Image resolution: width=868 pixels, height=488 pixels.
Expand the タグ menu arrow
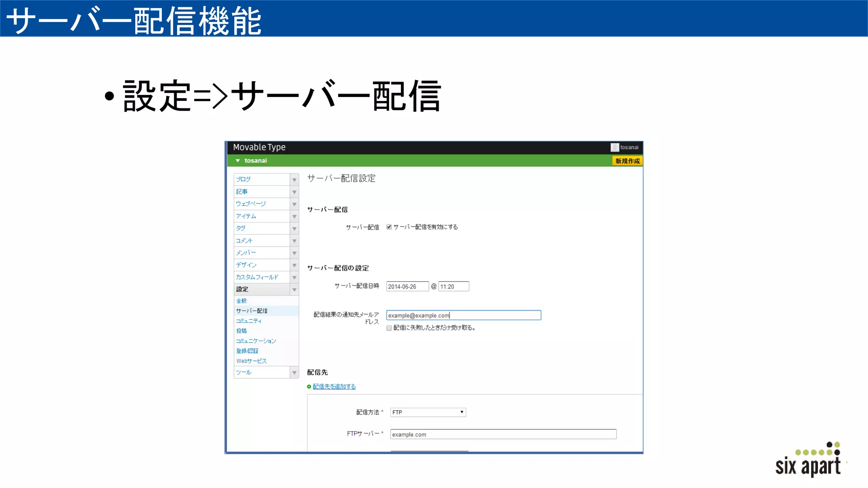coord(294,229)
